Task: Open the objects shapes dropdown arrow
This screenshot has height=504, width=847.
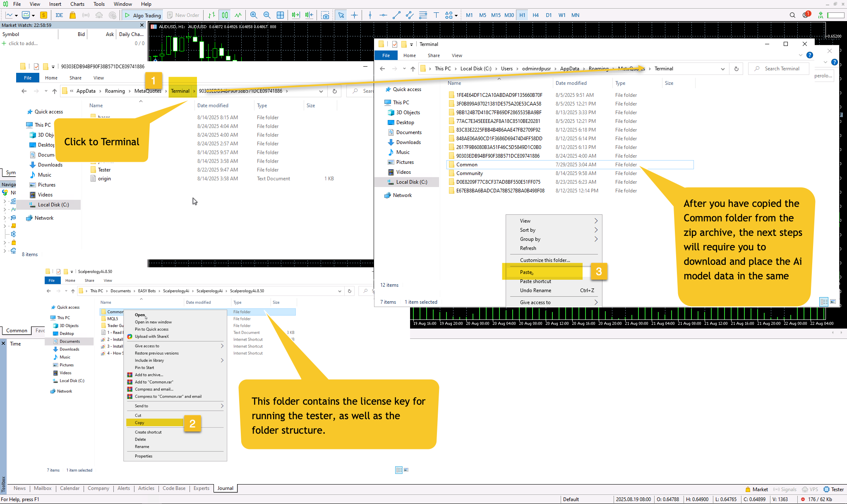Action: pos(456,15)
